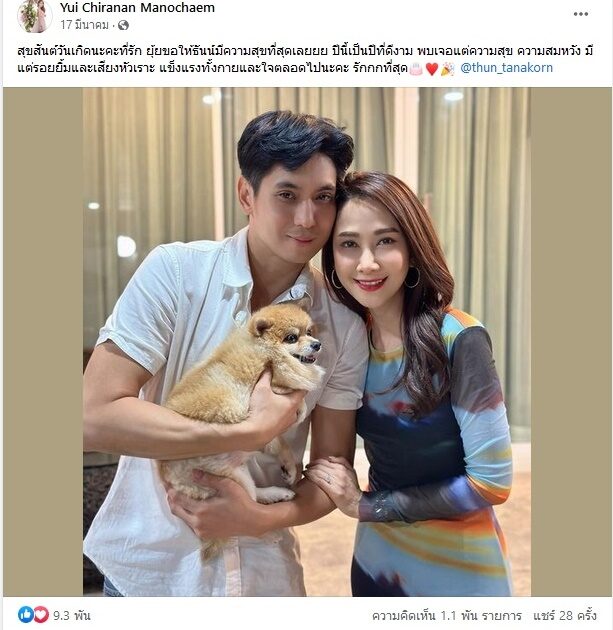
Task: Click the right beige margin beside photo
Action: pos(570,342)
